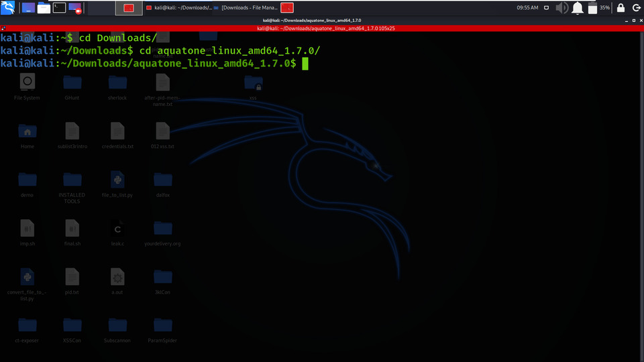The height and width of the screenshot is (362, 644).
Task: Select 012 xss.txt on the desktop
Action: (x=162, y=136)
